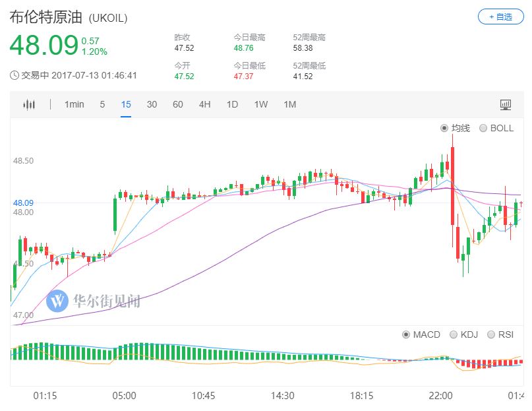
Task: Open the 4H timeframe view
Action: (204, 104)
